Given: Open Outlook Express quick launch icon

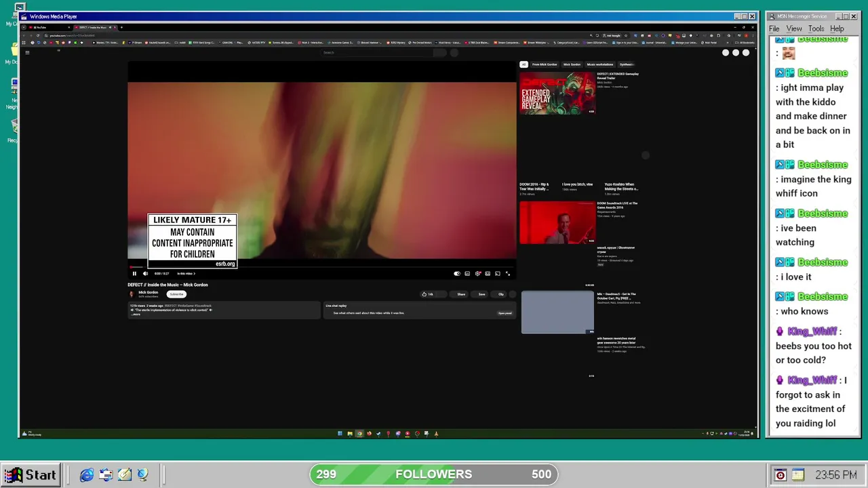Looking at the screenshot, I should point(106,475).
